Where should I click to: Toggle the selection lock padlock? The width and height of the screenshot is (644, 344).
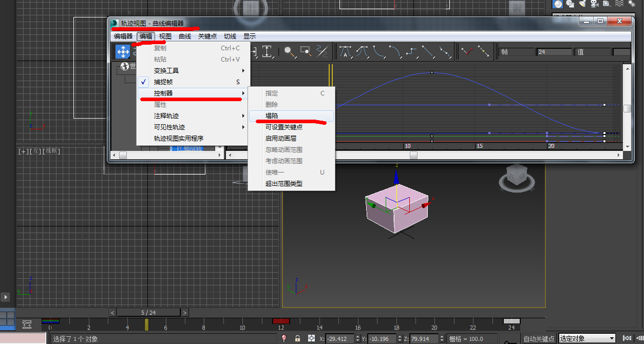pyautogui.click(x=297, y=338)
